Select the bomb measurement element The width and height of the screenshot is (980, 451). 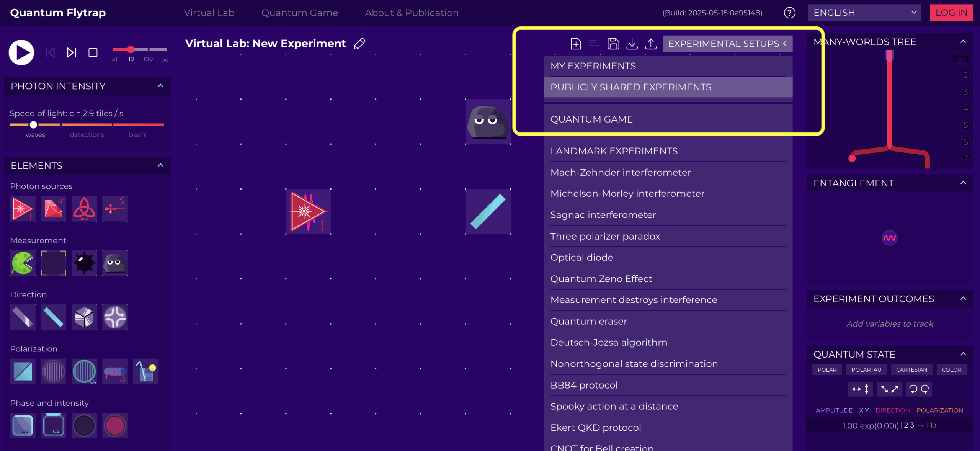[84, 263]
